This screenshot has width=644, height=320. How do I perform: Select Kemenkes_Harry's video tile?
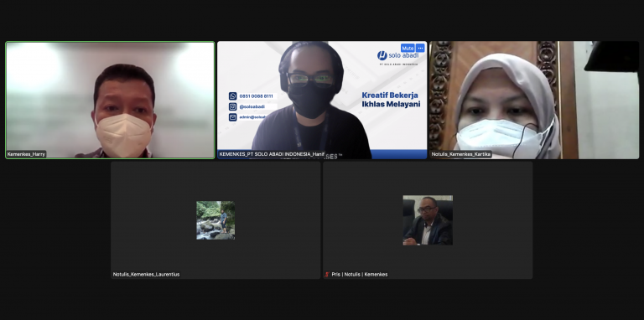click(110, 100)
